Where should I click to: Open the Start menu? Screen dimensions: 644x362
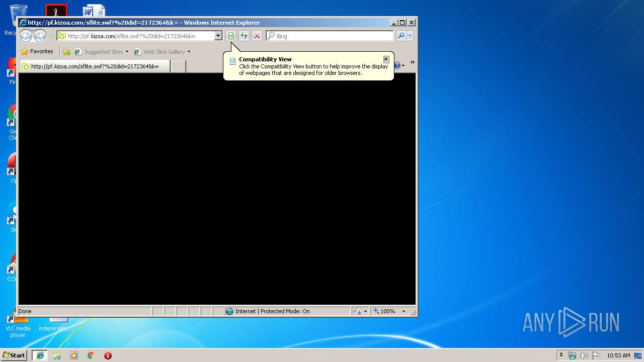coord(14,355)
